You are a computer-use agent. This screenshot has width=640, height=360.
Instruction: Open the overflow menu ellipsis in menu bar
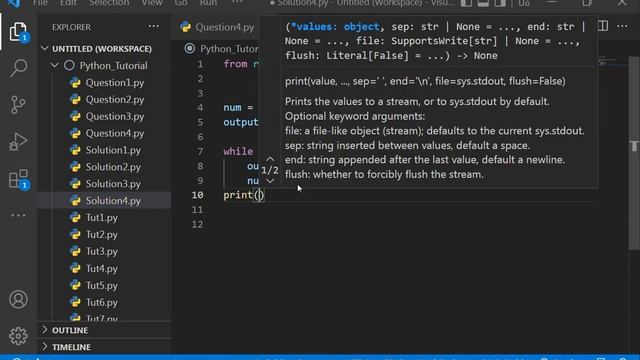[x=237, y=2]
